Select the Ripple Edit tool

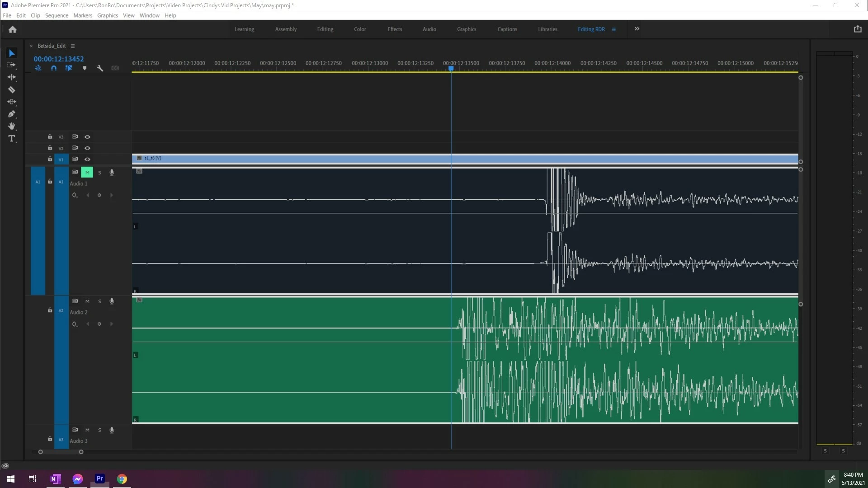[12, 77]
